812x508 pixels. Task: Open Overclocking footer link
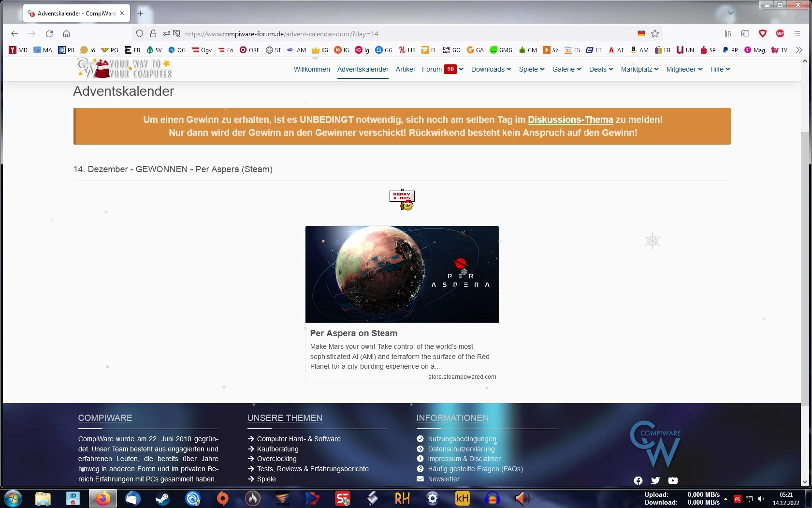pos(277,459)
